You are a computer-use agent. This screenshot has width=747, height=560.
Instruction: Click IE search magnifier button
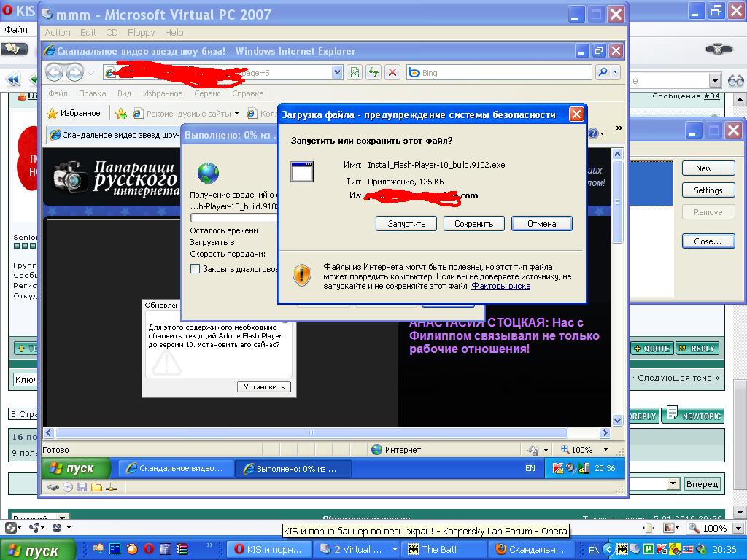click(603, 72)
